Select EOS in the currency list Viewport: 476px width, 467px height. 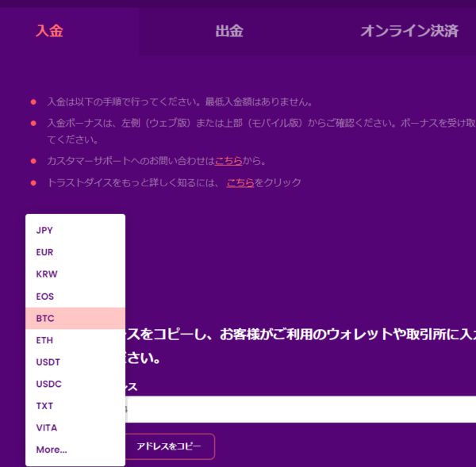coord(45,296)
